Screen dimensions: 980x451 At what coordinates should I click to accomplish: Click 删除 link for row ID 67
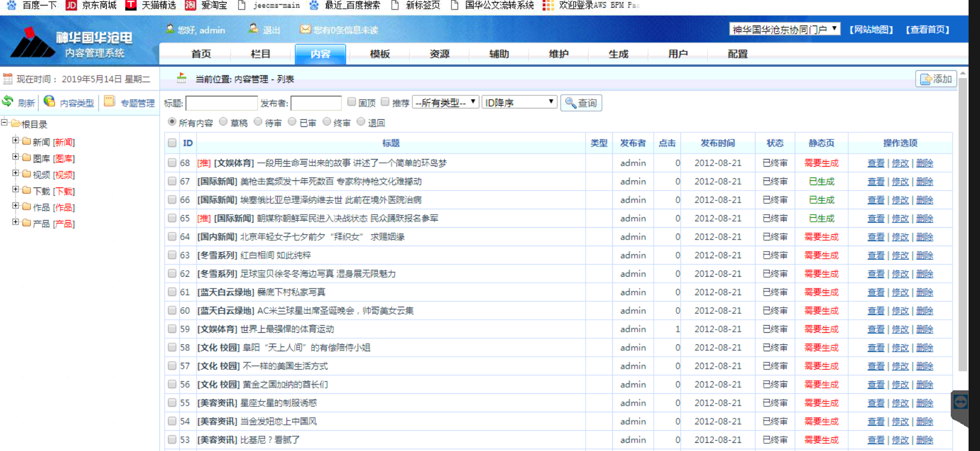pyautogui.click(x=924, y=181)
